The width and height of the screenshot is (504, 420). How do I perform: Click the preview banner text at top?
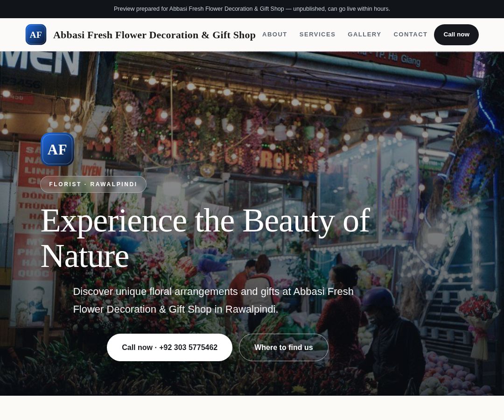(x=252, y=9)
